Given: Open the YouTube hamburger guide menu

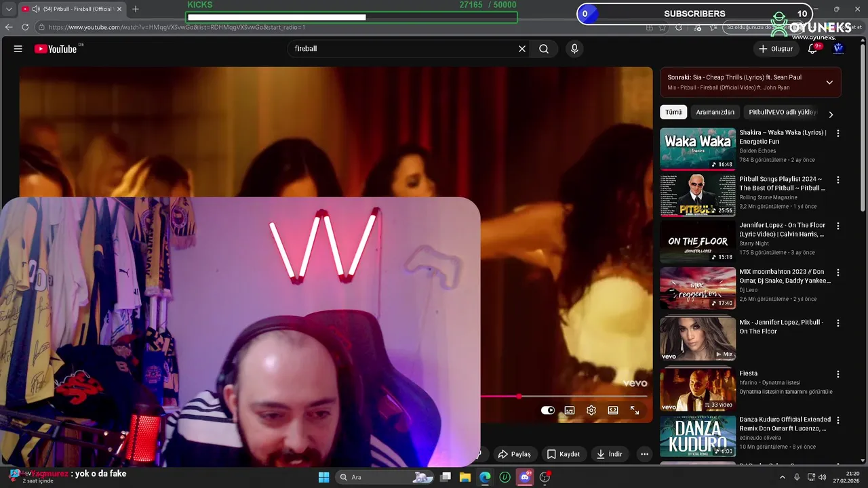Looking at the screenshot, I should [x=18, y=49].
